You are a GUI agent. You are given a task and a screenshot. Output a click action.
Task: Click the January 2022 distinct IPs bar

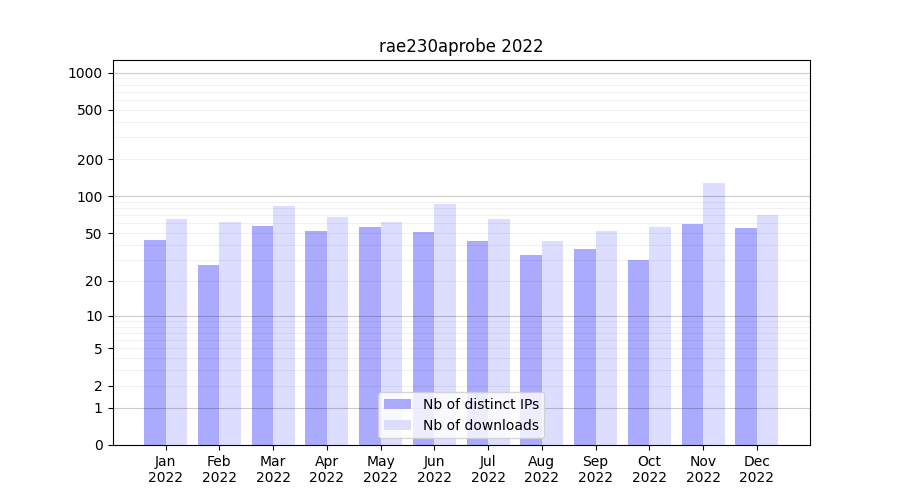pos(155,342)
